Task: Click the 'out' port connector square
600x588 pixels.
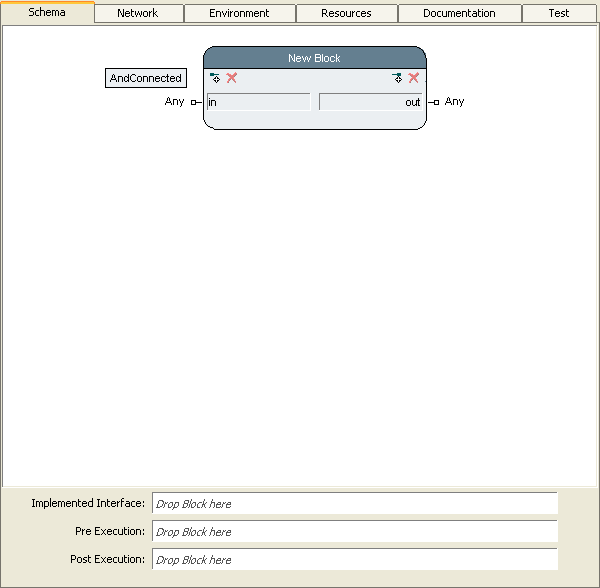Action: (x=436, y=102)
